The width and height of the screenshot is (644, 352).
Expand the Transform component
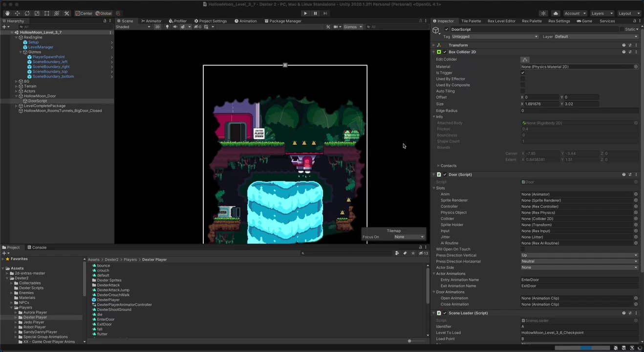tap(433, 45)
